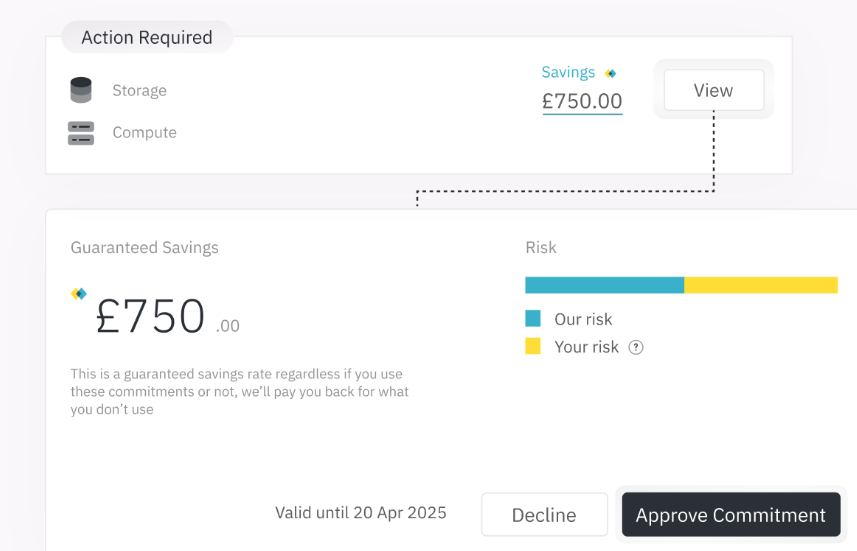
Task: Click the underlined £750.00 savings amount
Action: click(x=582, y=102)
